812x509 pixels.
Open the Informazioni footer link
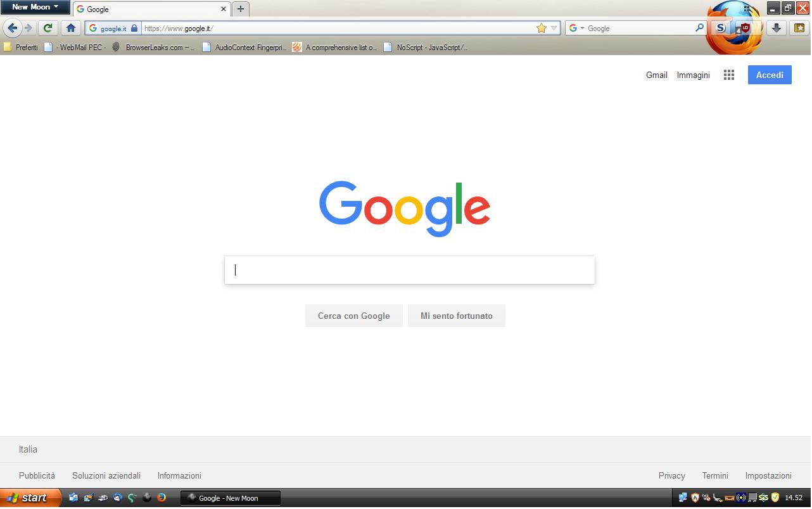coord(179,475)
